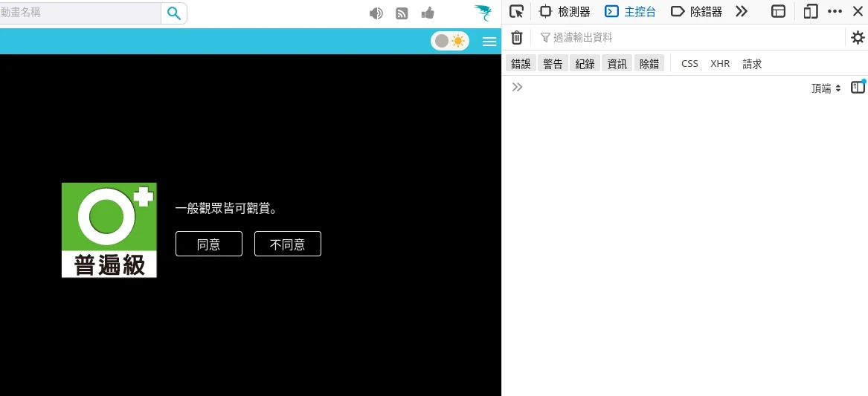Close the developer tools panel
This screenshot has height=396, width=868.
[x=858, y=11]
